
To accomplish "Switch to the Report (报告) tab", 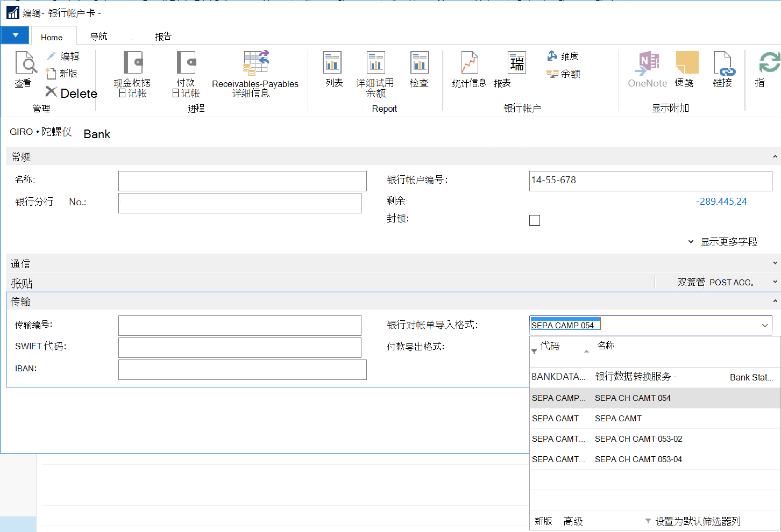I will (x=163, y=36).
